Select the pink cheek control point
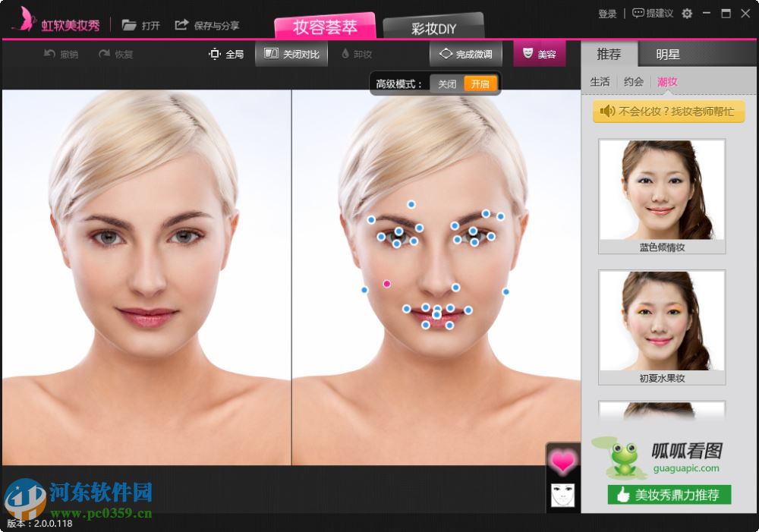The image size is (759, 532). 387,284
